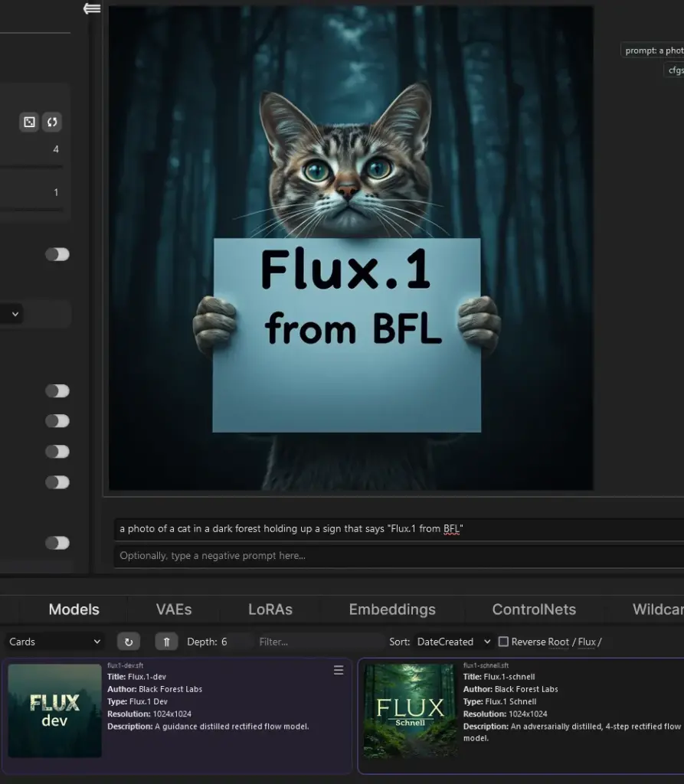Click the Flux folder path link
The image size is (684, 784).
point(587,642)
